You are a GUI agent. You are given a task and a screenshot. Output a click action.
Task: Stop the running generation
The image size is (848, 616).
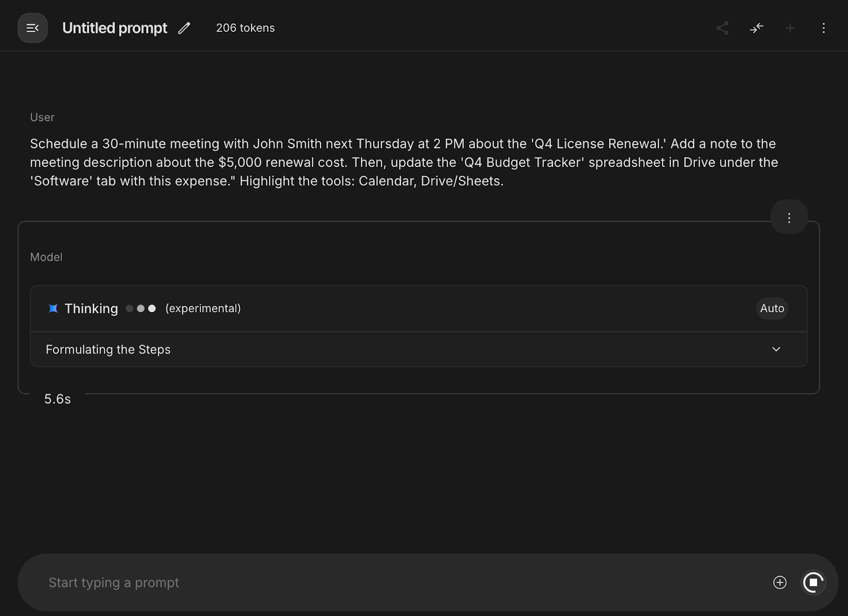(814, 583)
